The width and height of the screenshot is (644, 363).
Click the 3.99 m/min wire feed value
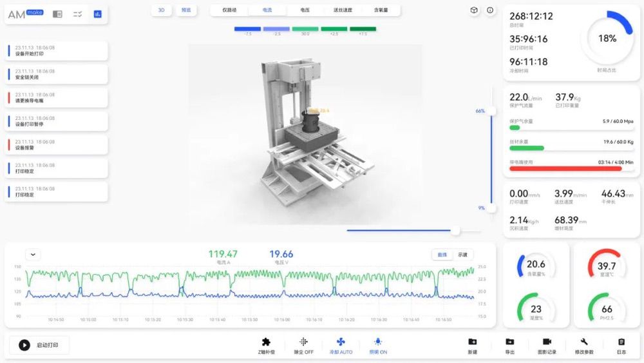pyautogui.click(x=571, y=193)
